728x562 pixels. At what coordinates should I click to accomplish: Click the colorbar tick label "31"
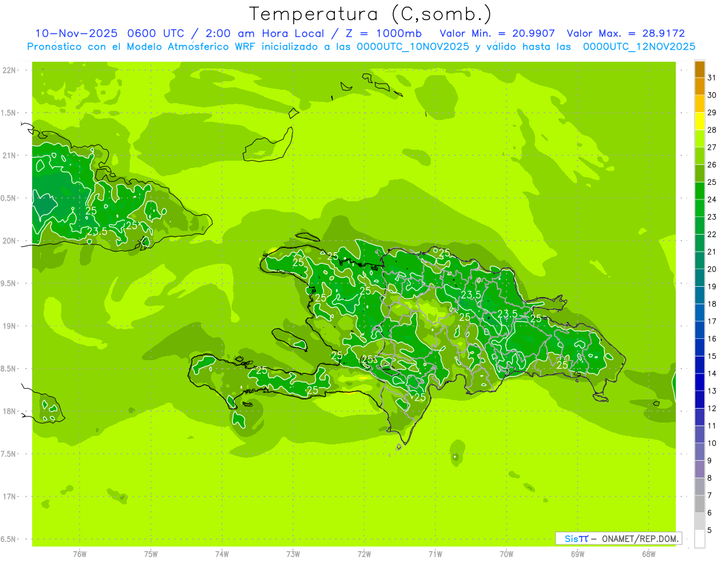click(712, 78)
